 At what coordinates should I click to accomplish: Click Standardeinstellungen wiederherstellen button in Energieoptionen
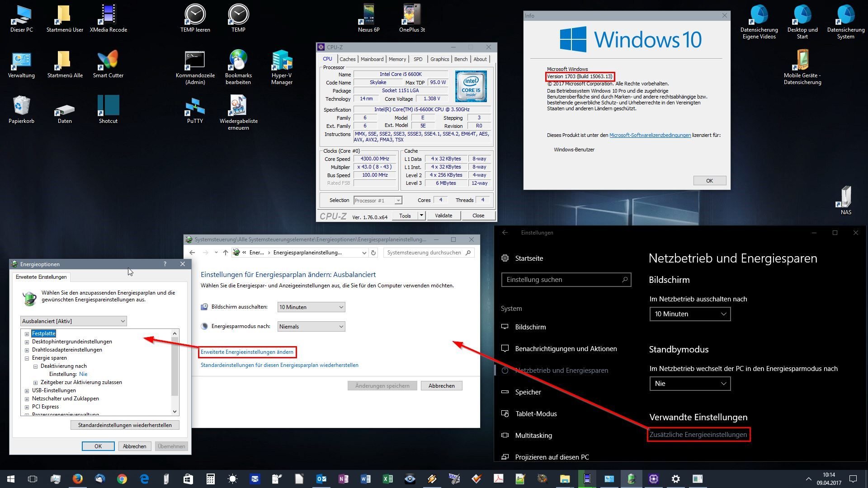point(125,425)
